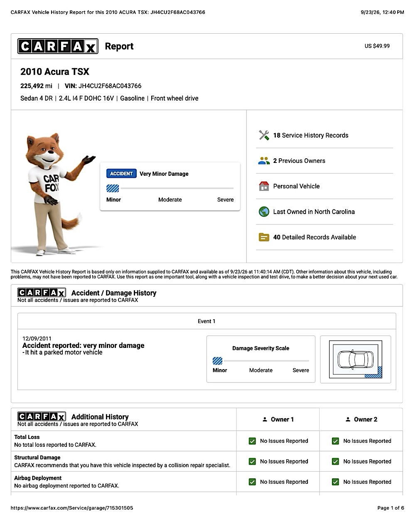Click the house icon for Personal Vehicle

[264, 186]
